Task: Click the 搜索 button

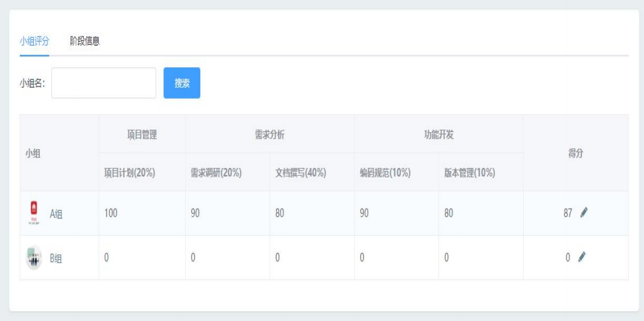Action: tap(182, 83)
